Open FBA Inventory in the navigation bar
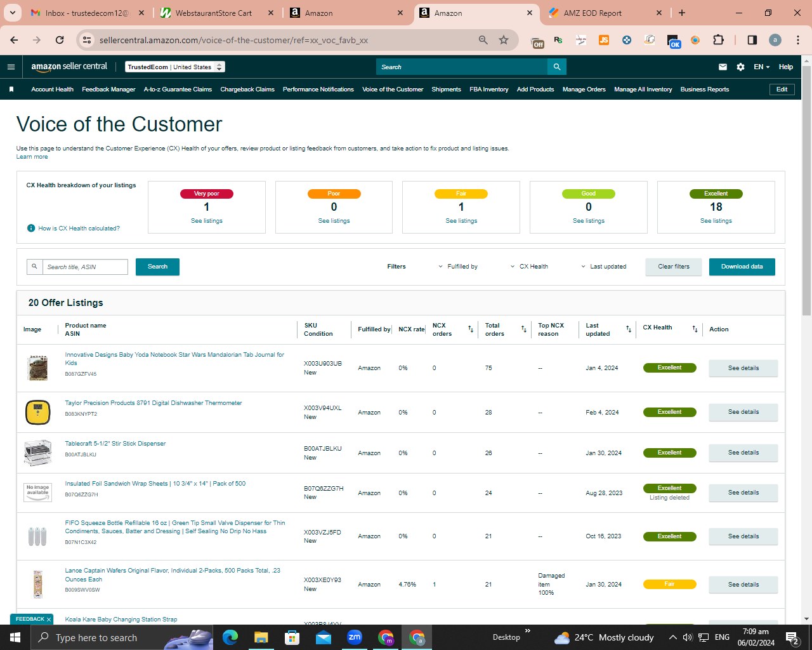The width and height of the screenshot is (812, 650). [x=489, y=90]
